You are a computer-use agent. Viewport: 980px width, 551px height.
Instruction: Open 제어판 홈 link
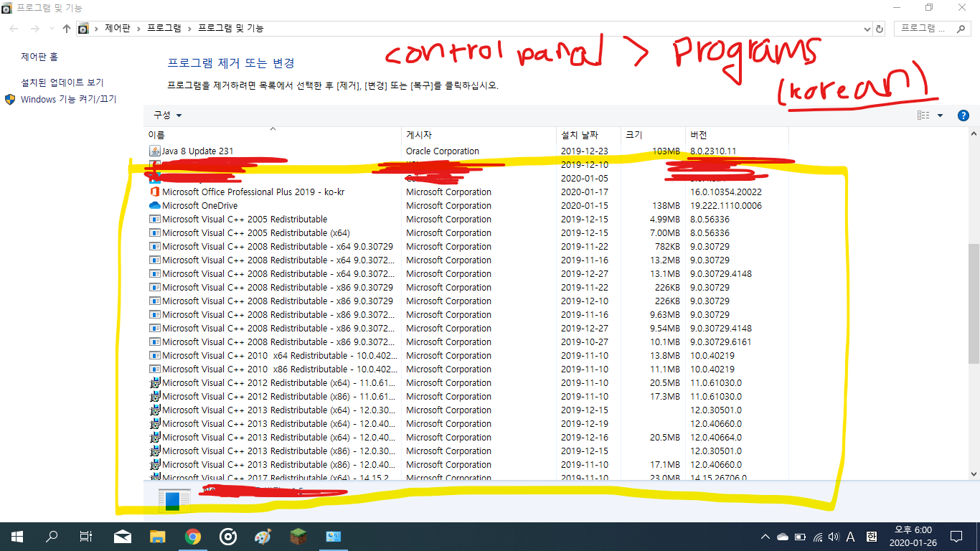coord(39,57)
